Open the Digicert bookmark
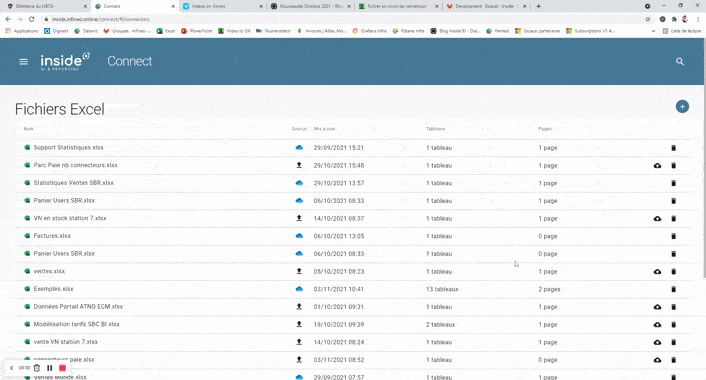The image size is (706, 380). click(56, 31)
